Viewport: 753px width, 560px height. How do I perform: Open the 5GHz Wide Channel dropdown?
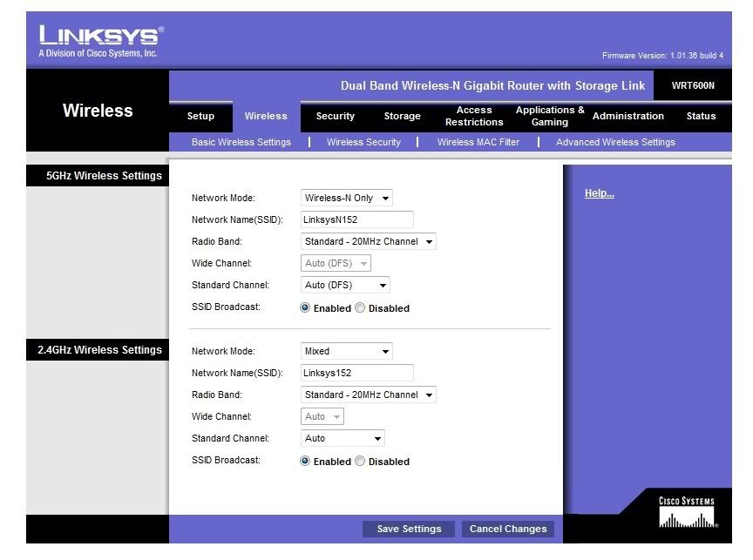336,263
